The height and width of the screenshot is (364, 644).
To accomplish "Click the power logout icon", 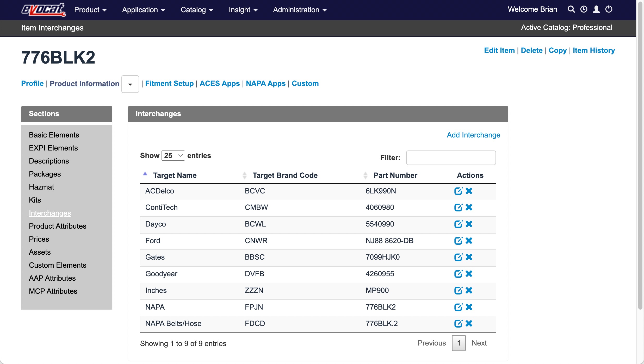I will [609, 9].
